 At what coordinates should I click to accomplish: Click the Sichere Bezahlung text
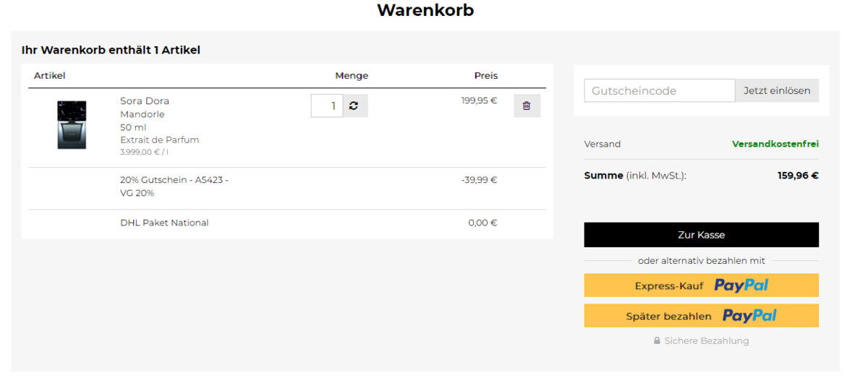click(x=706, y=340)
